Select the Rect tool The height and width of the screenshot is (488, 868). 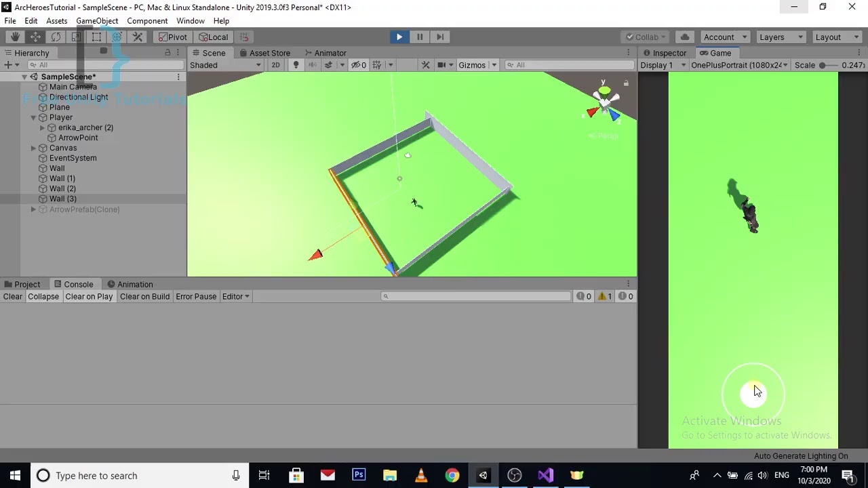point(96,37)
